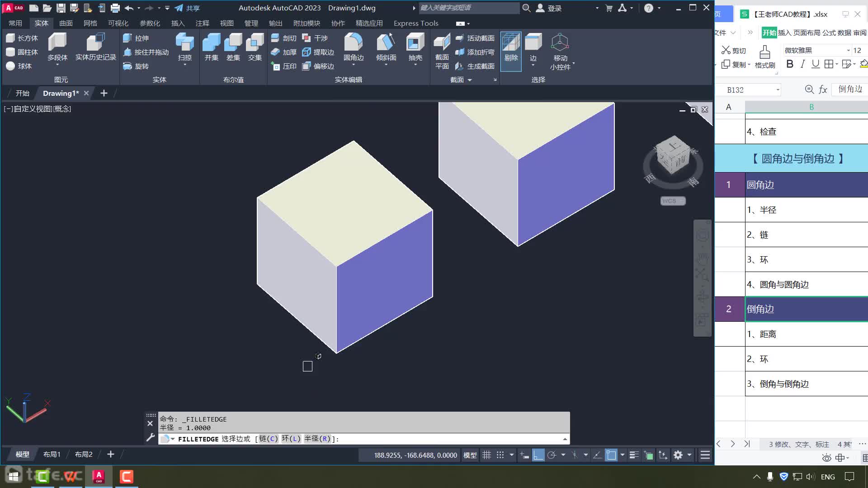Toggle the 剔除 culling button
868x488 pixels.
[x=511, y=51]
